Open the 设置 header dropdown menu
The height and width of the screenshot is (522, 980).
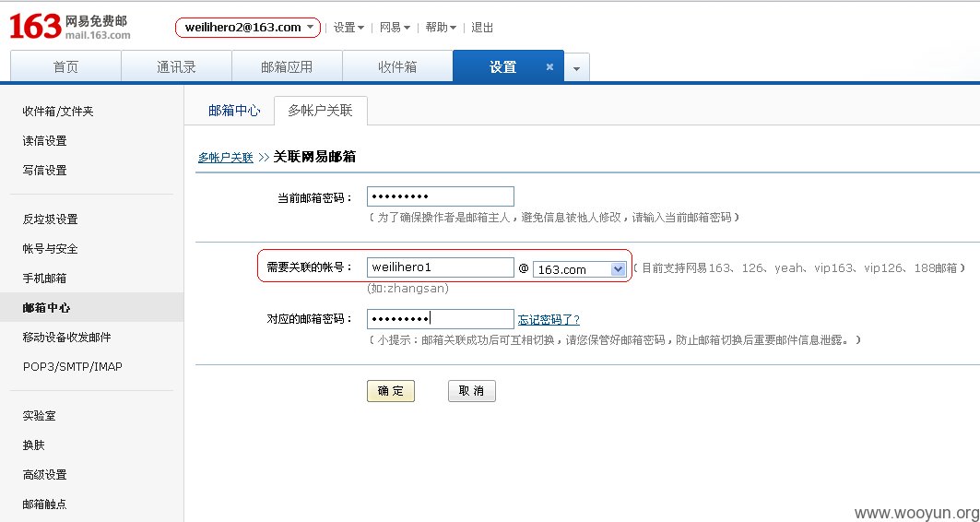click(x=348, y=28)
